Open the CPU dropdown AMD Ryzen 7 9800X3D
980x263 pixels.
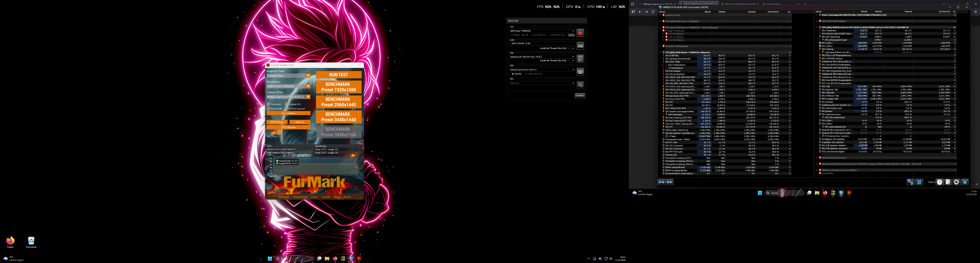tap(543, 31)
